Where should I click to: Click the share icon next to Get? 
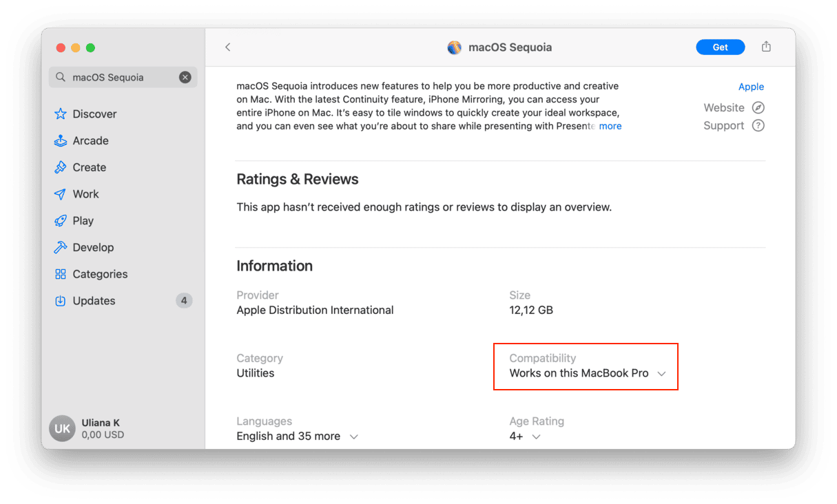point(766,47)
